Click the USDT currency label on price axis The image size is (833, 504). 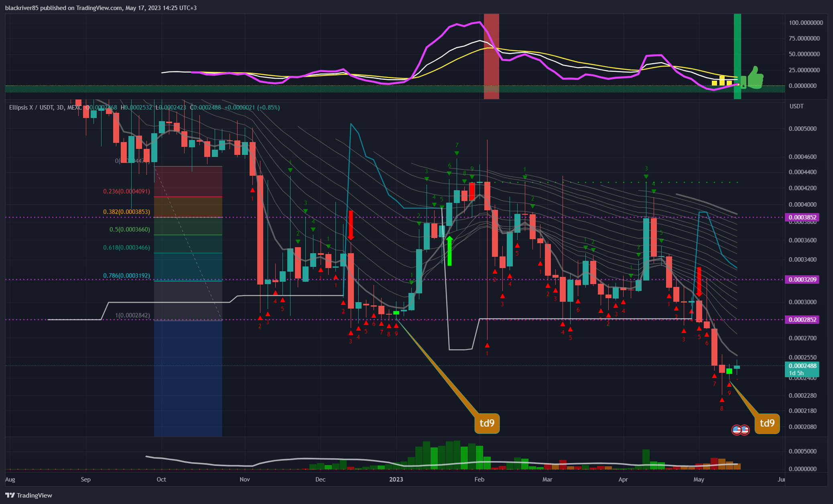(x=796, y=106)
